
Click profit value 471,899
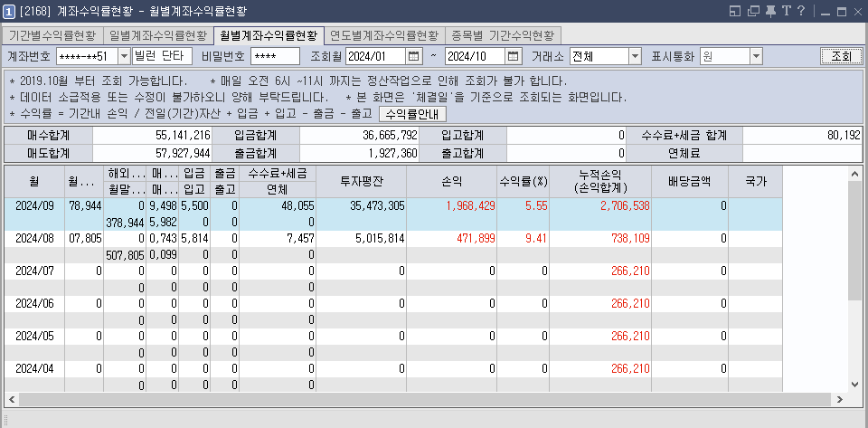coord(476,239)
